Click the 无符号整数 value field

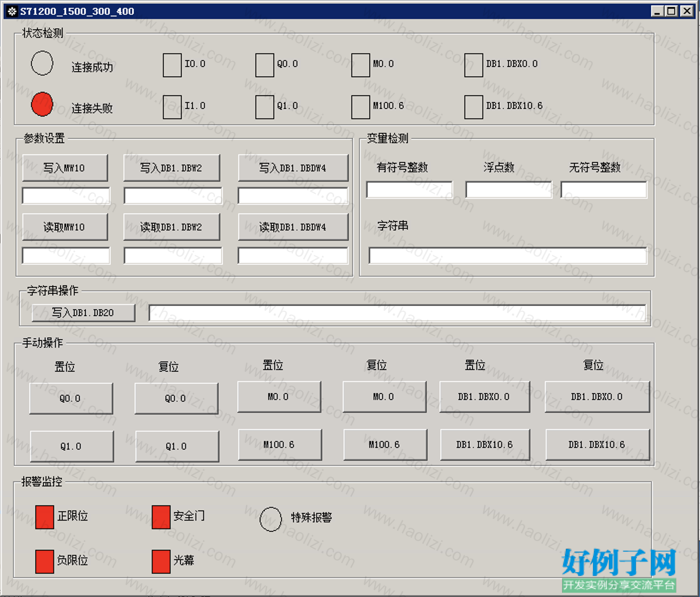[604, 190]
